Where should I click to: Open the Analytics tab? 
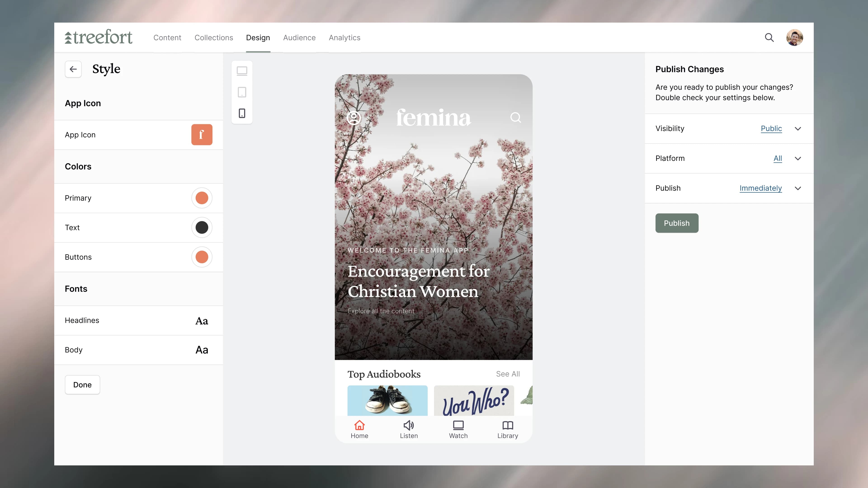tap(344, 38)
